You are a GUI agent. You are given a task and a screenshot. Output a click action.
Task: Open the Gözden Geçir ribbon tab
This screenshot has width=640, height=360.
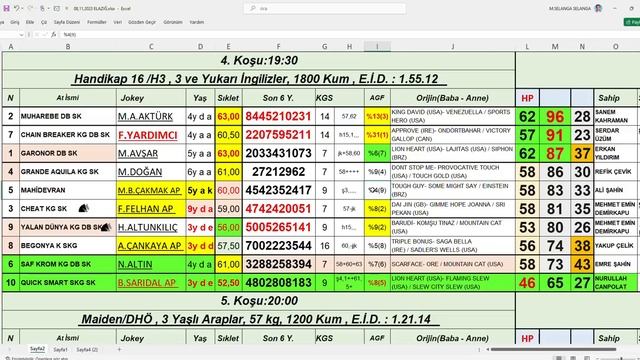[142, 22]
